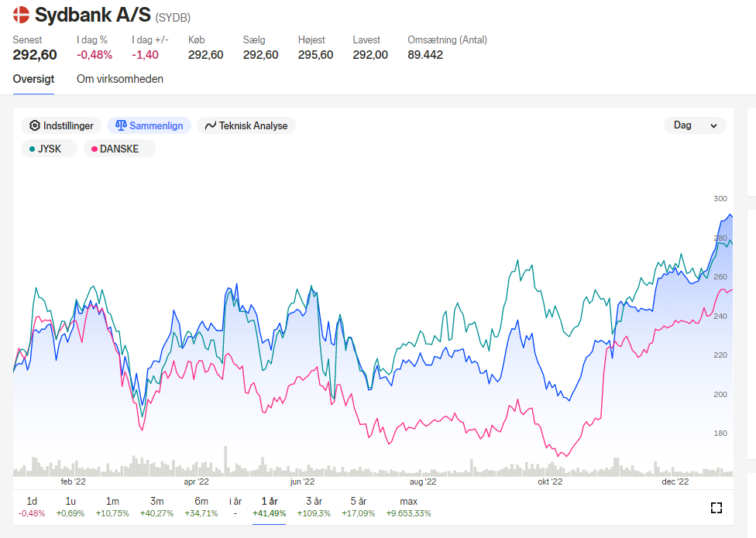Switch to the Oversigt tab
This screenshot has height=538, width=756.
coord(33,79)
